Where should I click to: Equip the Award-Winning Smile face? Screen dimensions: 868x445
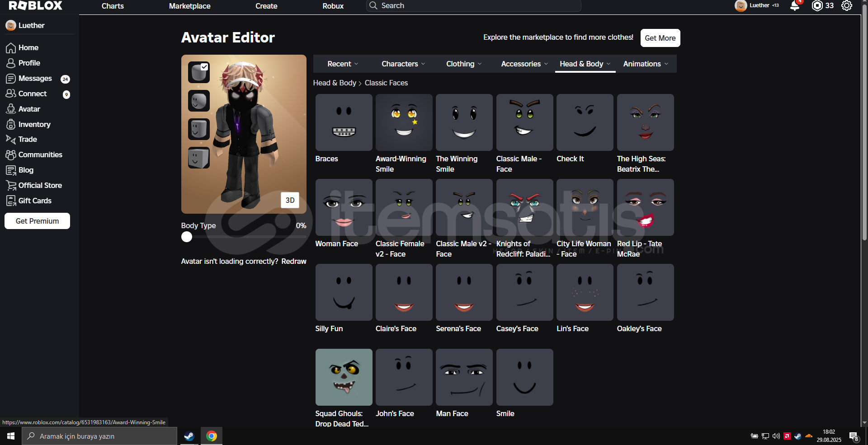click(404, 122)
